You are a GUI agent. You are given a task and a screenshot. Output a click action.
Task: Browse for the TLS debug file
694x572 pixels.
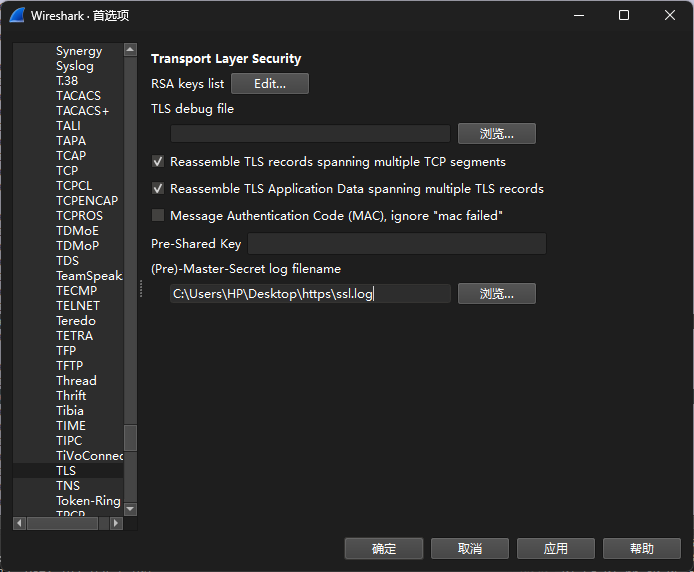click(497, 134)
